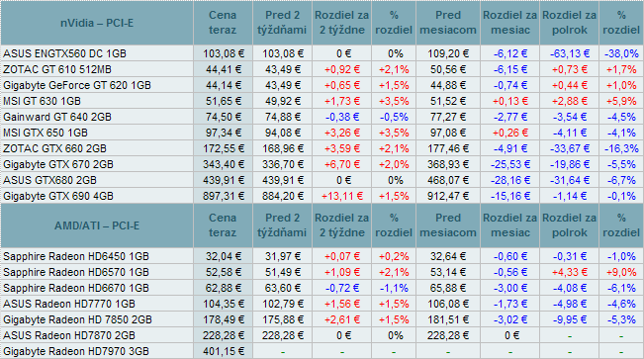Click the Gigabyte GTX 690 4GB +13,11 € difference
644x359 pixels.
pos(342,196)
